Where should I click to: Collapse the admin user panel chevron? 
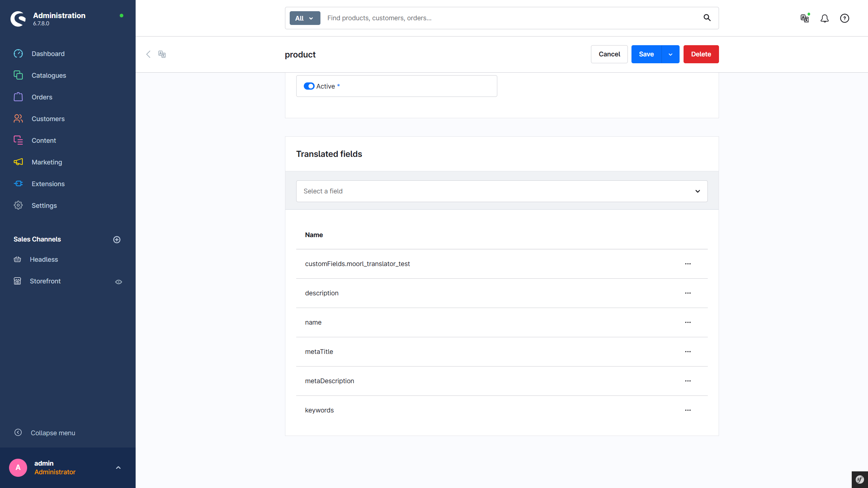point(118,467)
